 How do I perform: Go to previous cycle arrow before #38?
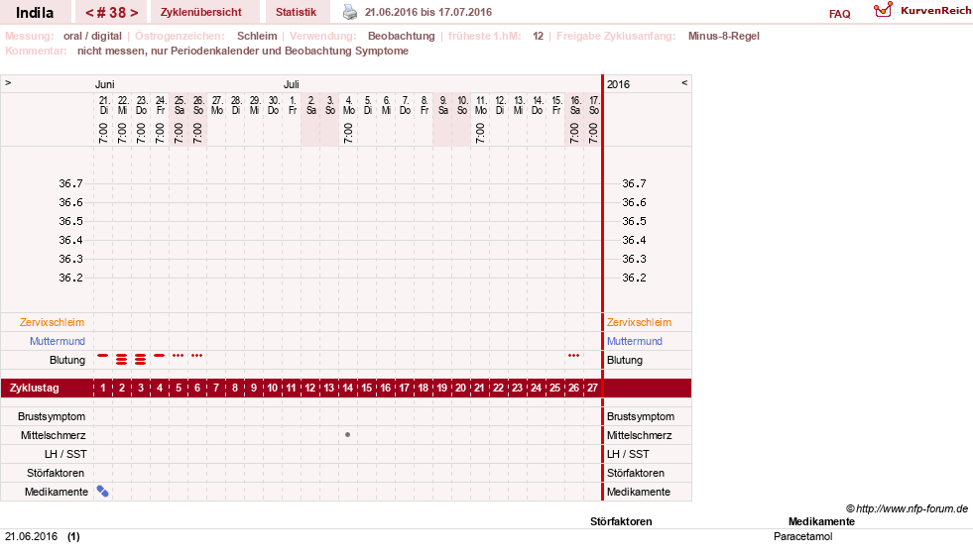pos(89,13)
